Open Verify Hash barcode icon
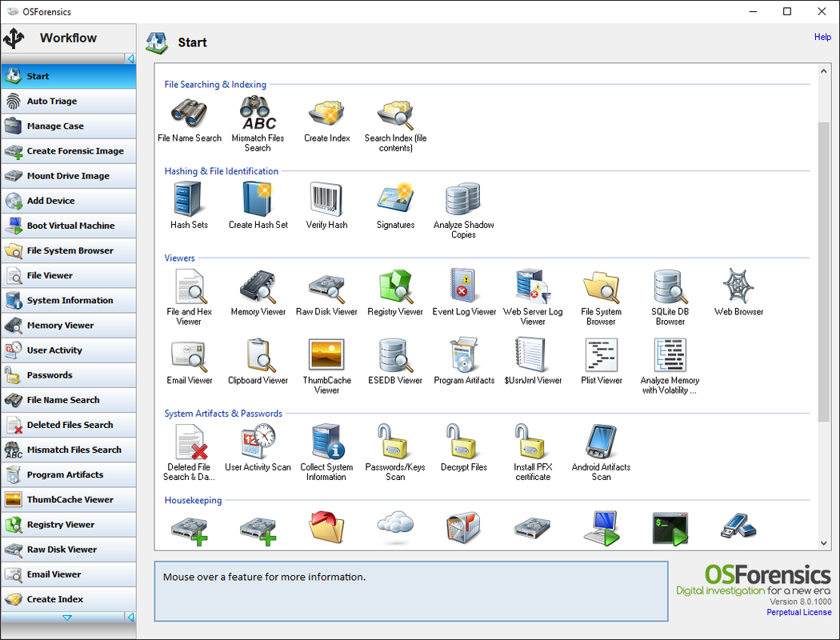The image size is (840, 640). [326, 199]
